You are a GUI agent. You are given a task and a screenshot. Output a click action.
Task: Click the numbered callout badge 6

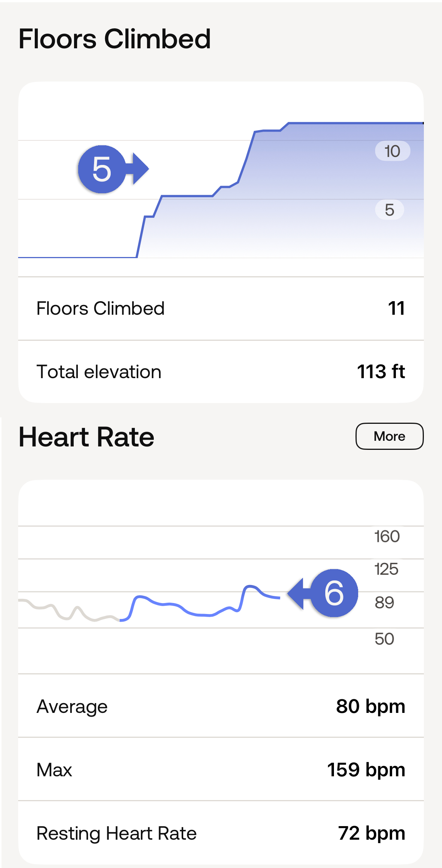click(334, 593)
